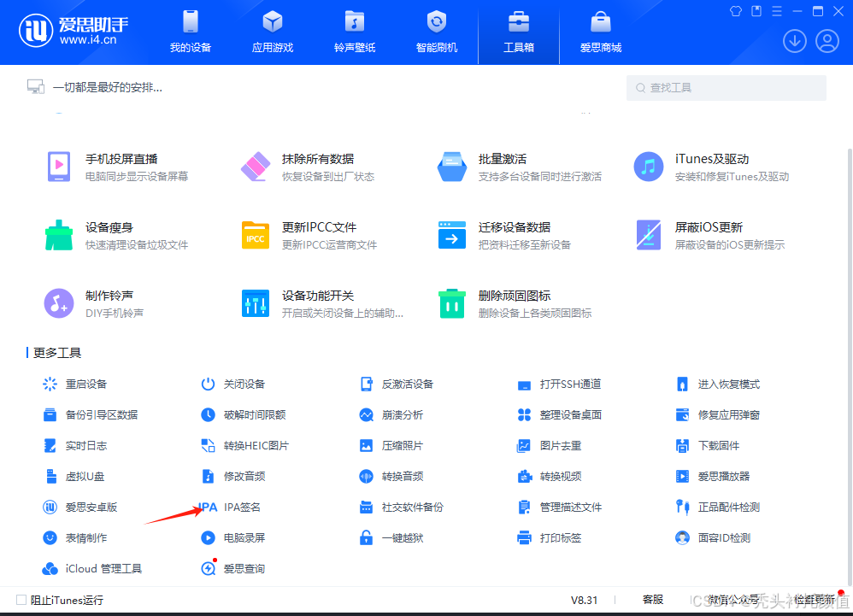853x616 pixels.
Task: Click the 一键越狱 unlock icon
Action: coord(366,537)
